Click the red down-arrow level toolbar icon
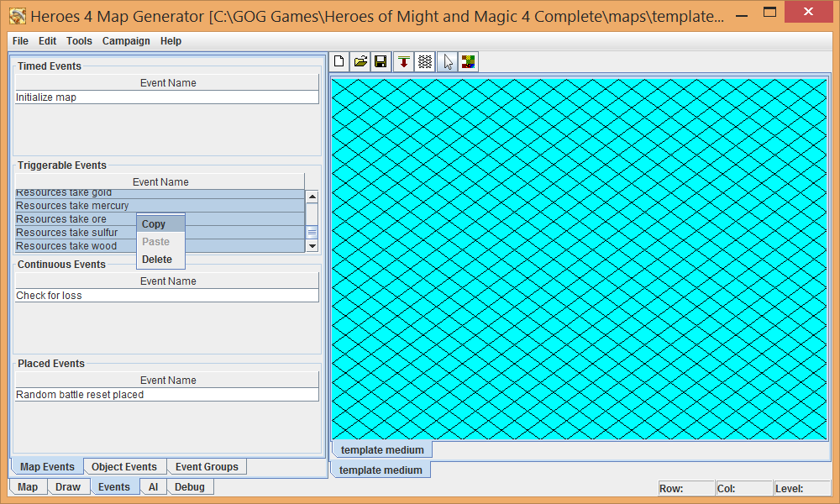This screenshot has width=840, height=504. [404, 61]
